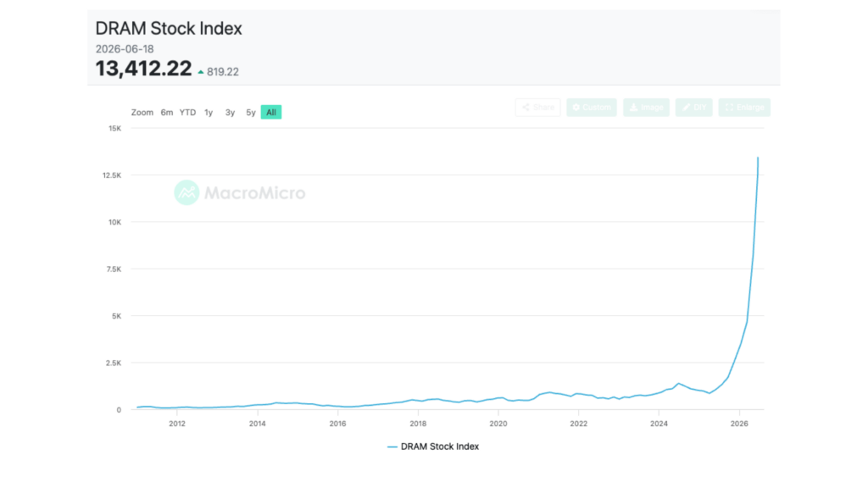This screenshot has height=488, width=868.
Task: Select the 5y zoom range
Action: [x=251, y=113]
